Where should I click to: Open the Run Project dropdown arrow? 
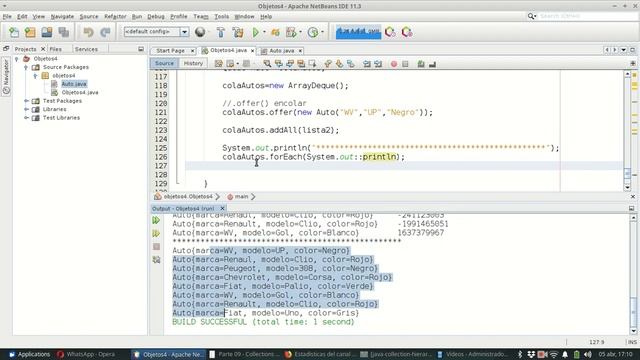pos(264,32)
